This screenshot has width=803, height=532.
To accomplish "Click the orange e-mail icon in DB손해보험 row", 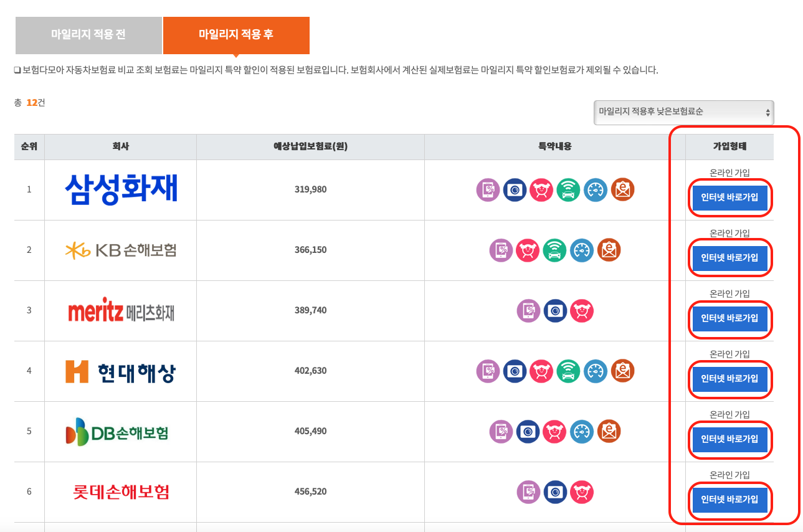I will [x=609, y=432].
